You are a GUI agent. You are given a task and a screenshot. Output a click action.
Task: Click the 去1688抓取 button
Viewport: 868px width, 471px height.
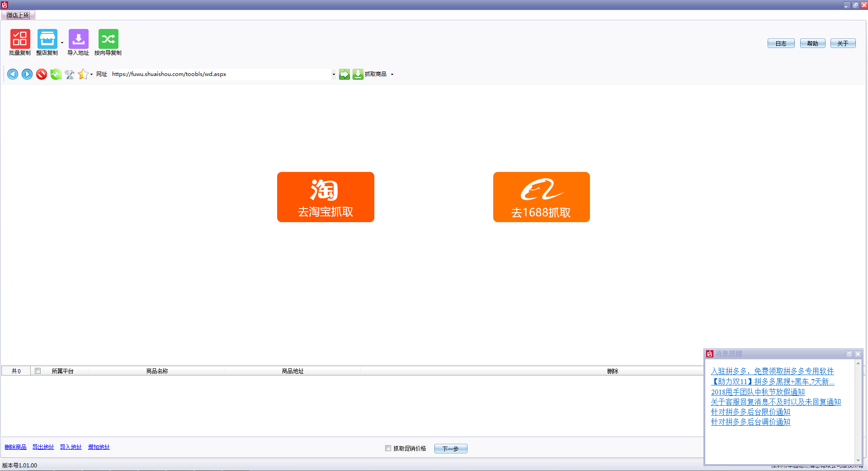pos(541,197)
